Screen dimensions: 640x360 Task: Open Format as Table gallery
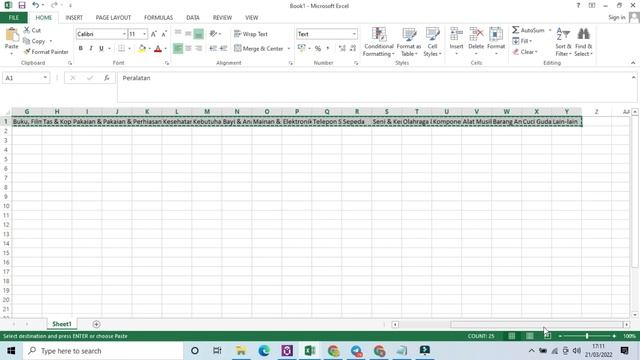409,42
